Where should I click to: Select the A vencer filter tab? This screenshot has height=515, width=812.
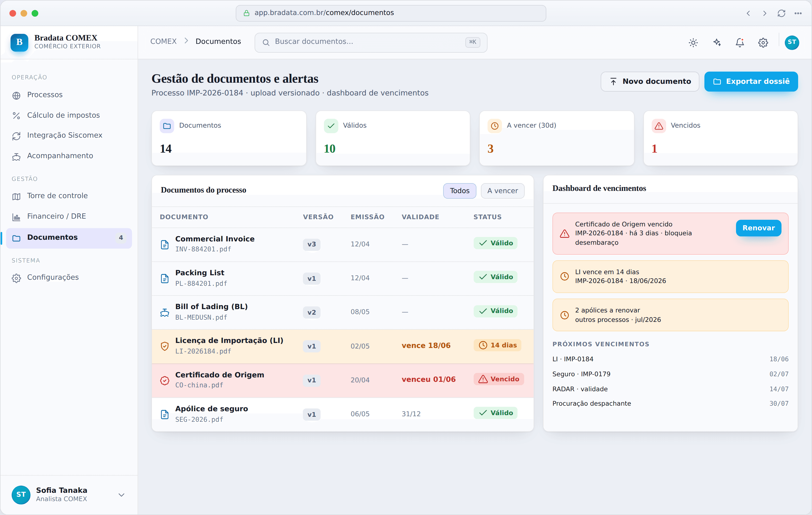[503, 191]
